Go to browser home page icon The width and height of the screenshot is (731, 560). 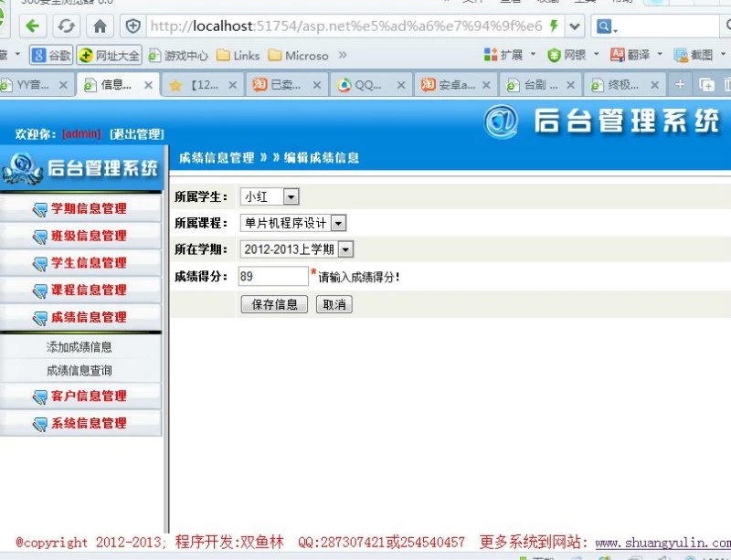coord(100,26)
